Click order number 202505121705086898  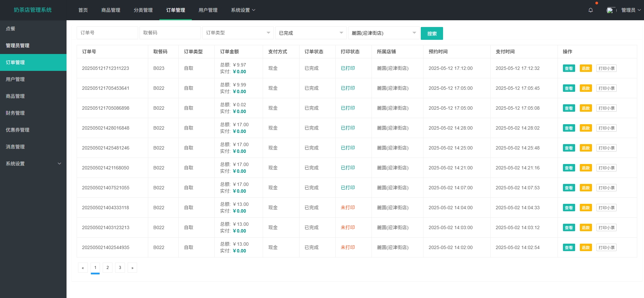(x=106, y=108)
